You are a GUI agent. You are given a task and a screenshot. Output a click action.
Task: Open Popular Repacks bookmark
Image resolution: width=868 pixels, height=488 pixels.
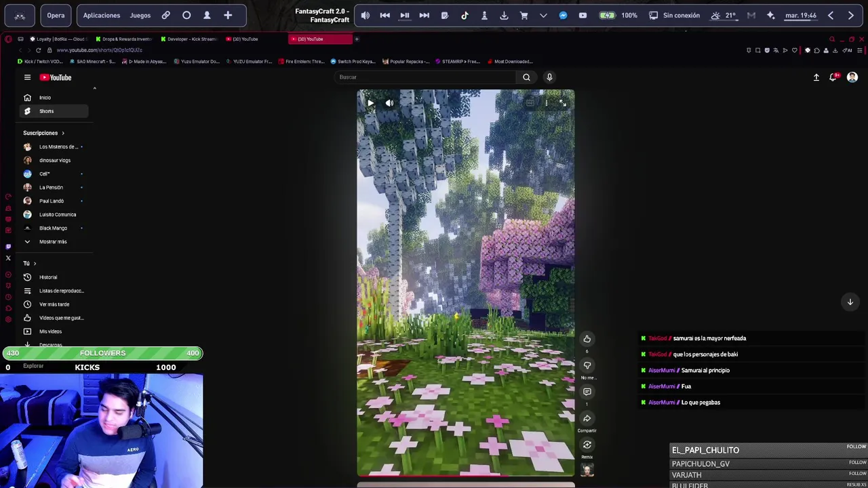tap(406, 62)
